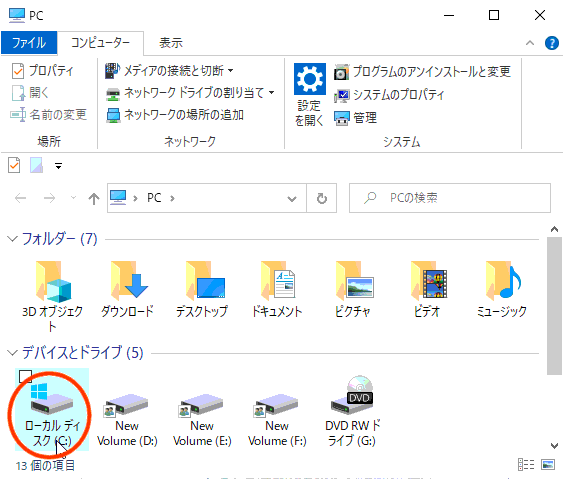Open 管理 in the system group

click(355, 118)
